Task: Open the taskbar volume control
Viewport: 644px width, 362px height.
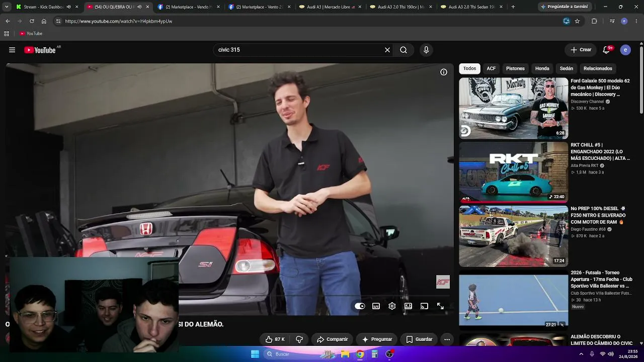Action: click(611, 354)
